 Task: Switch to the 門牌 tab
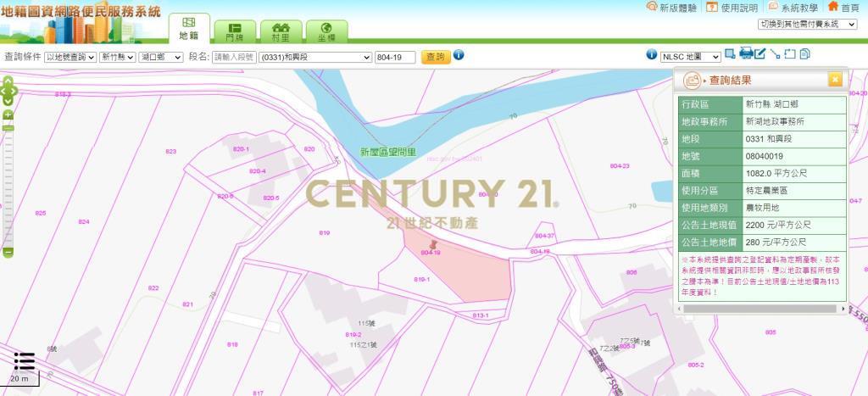click(x=235, y=31)
